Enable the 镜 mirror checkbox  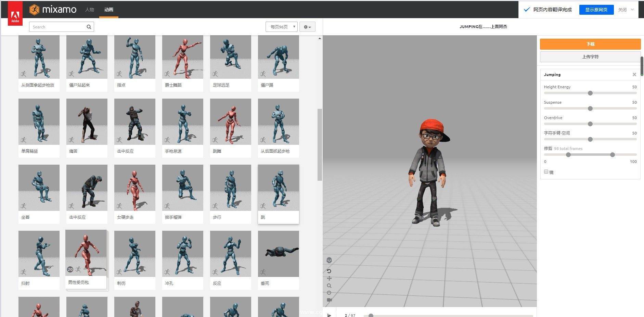[x=546, y=172]
